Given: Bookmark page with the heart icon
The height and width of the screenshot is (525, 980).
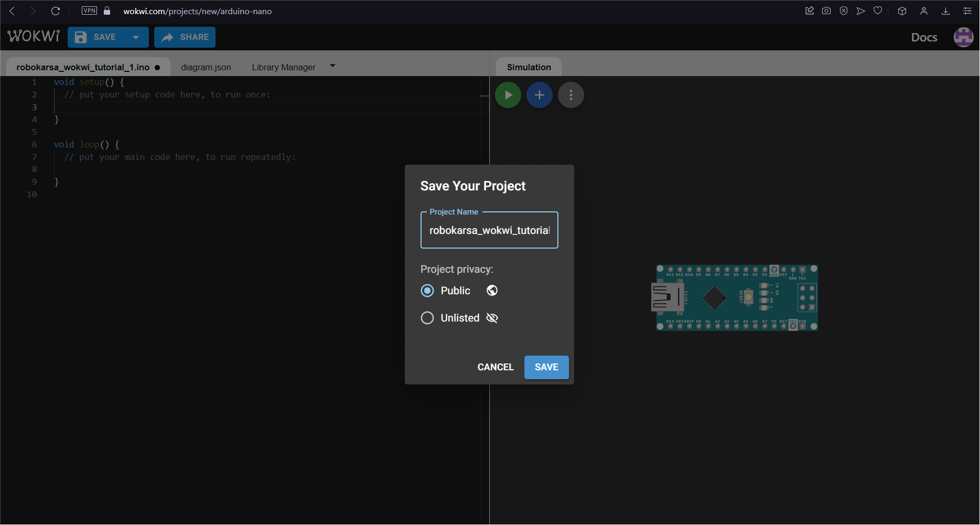Looking at the screenshot, I should coord(878,10).
